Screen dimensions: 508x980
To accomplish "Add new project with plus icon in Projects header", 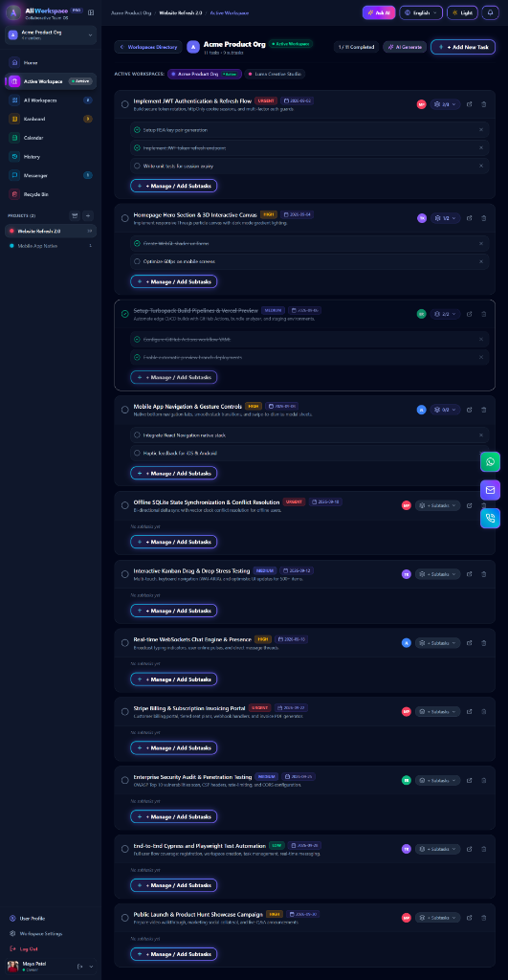I will click(x=87, y=215).
